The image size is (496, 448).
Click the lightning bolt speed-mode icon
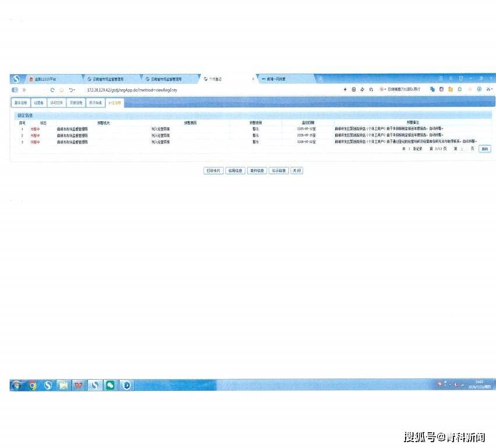click(345, 90)
